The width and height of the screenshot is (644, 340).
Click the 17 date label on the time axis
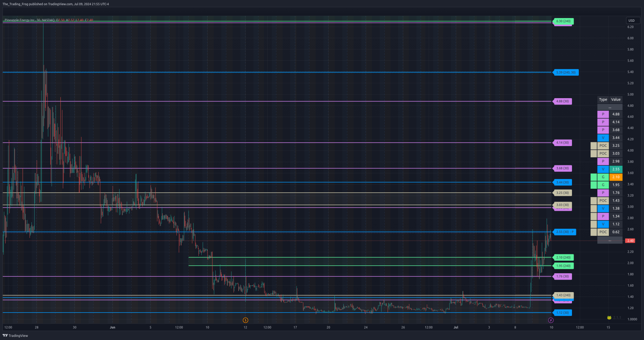pos(295,328)
